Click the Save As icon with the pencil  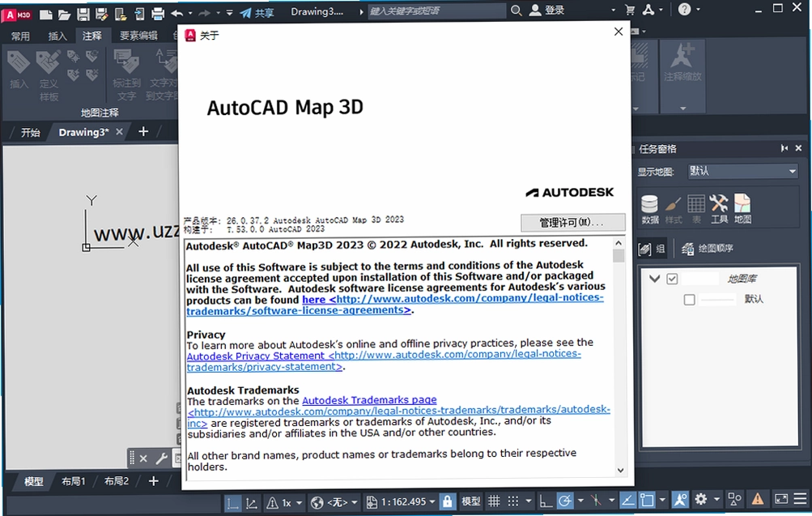point(101,15)
